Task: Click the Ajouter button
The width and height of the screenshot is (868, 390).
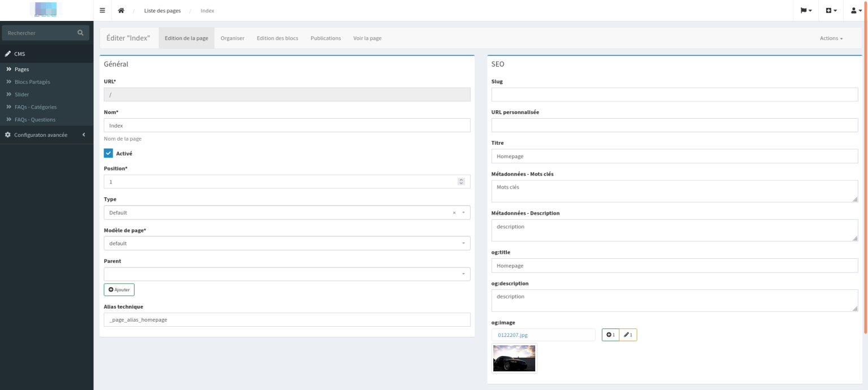Action: coord(119,289)
